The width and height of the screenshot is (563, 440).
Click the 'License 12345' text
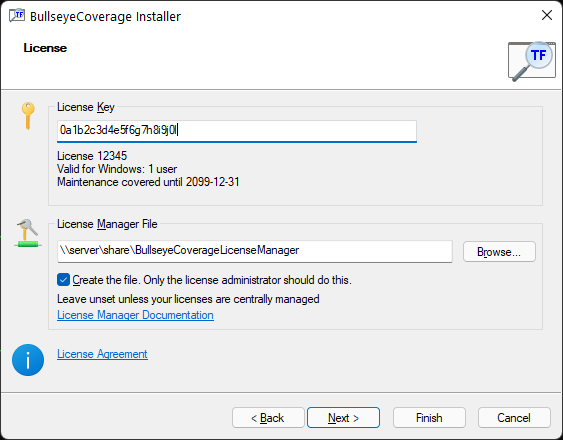pyautogui.click(x=92, y=156)
